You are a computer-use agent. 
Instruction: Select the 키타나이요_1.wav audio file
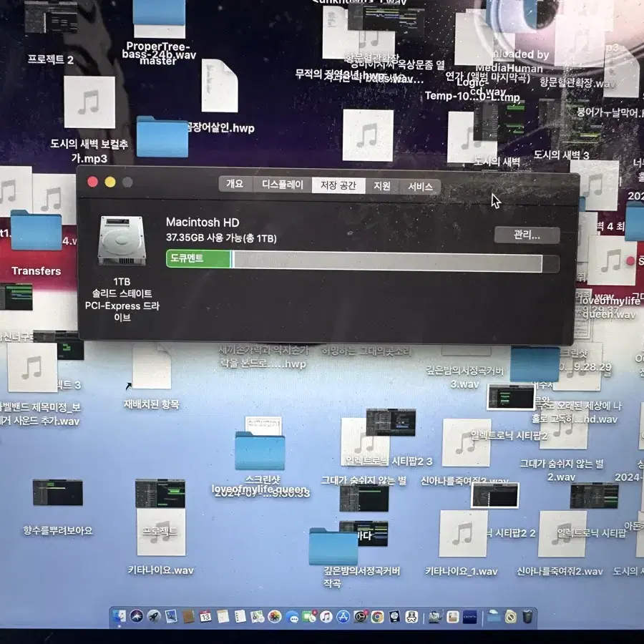pyautogui.click(x=463, y=534)
